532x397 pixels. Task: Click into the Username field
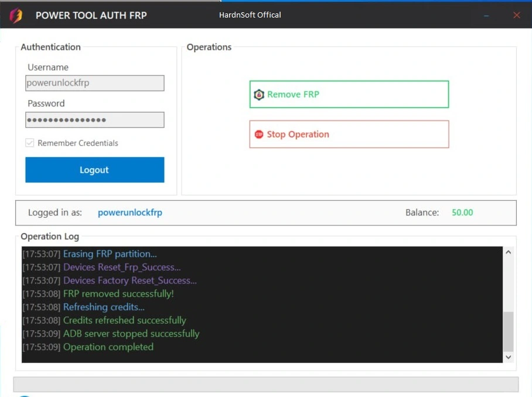click(94, 83)
